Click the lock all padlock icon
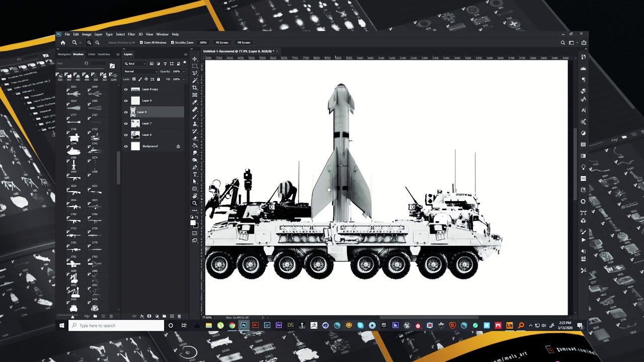 [x=158, y=79]
